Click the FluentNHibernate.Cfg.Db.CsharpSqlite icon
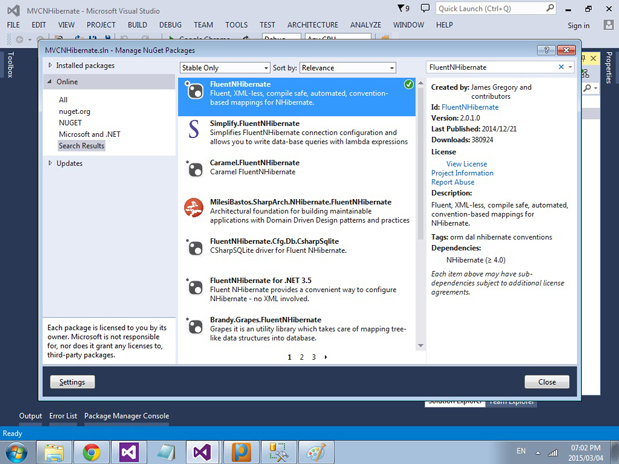This screenshot has width=619, height=464. tap(194, 247)
